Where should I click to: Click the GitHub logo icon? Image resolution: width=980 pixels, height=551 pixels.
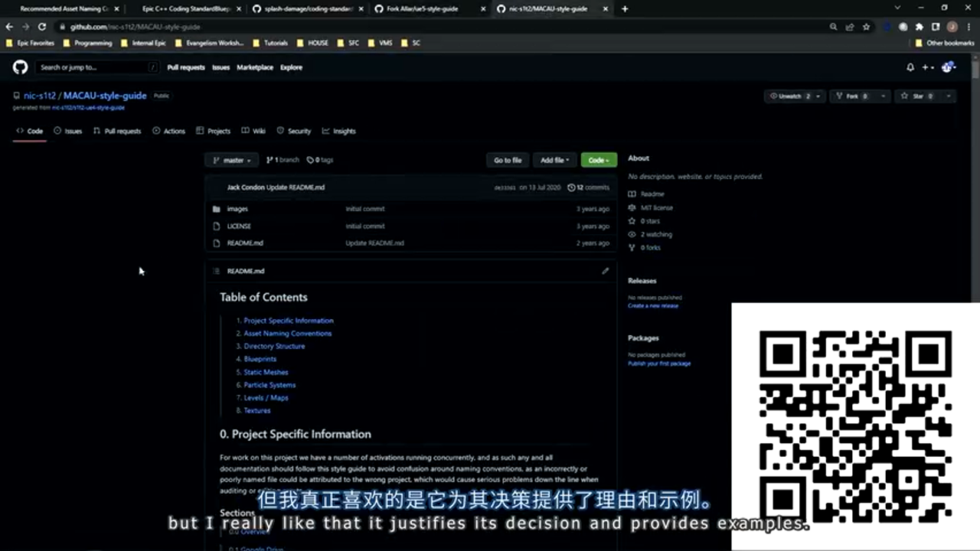point(20,67)
